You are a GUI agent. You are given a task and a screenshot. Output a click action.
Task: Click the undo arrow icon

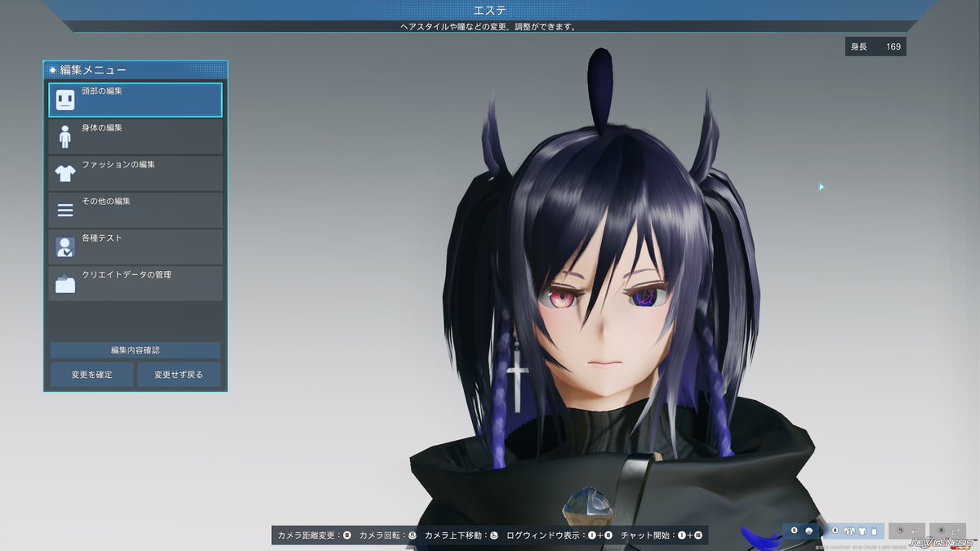coord(916,531)
